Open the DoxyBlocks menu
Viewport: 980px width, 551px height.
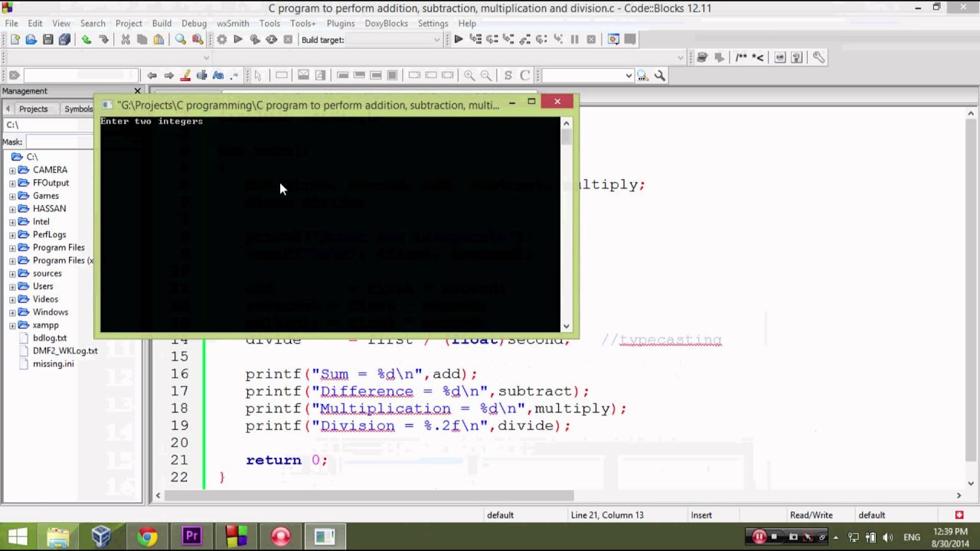tap(386, 24)
